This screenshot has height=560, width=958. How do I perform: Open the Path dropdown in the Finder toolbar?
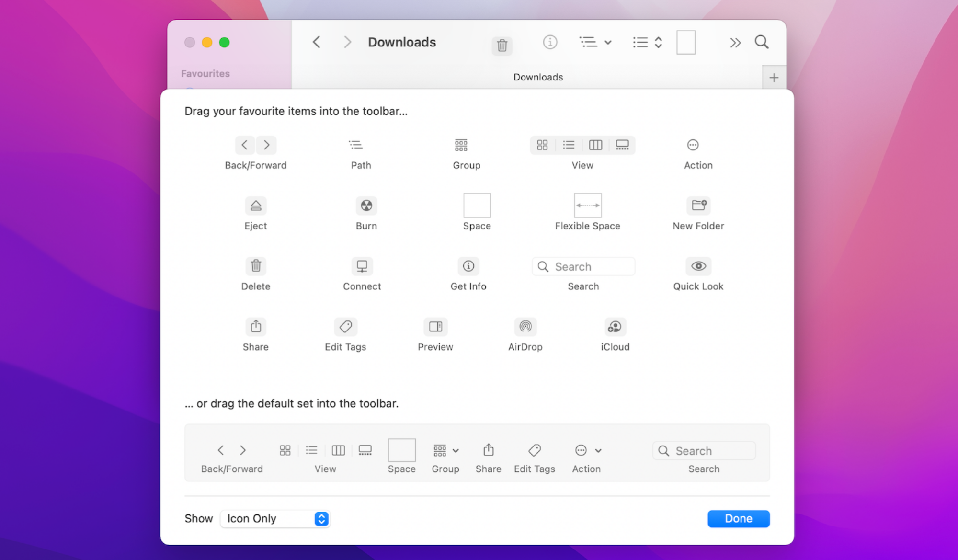click(595, 42)
